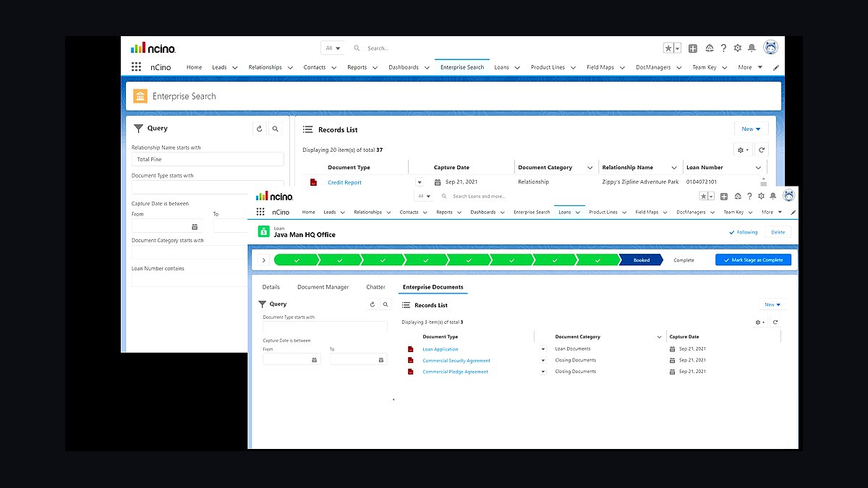Click the PDF icon beside Commercial Pledge Agreement
The image size is (868, 488).
click(410, 372)
